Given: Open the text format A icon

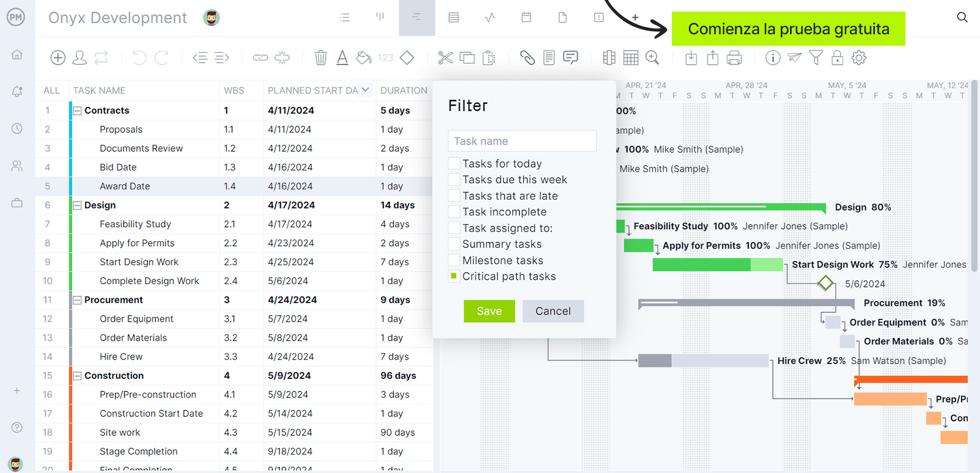Looking at the screenshot, I should (x=342, y=58).
